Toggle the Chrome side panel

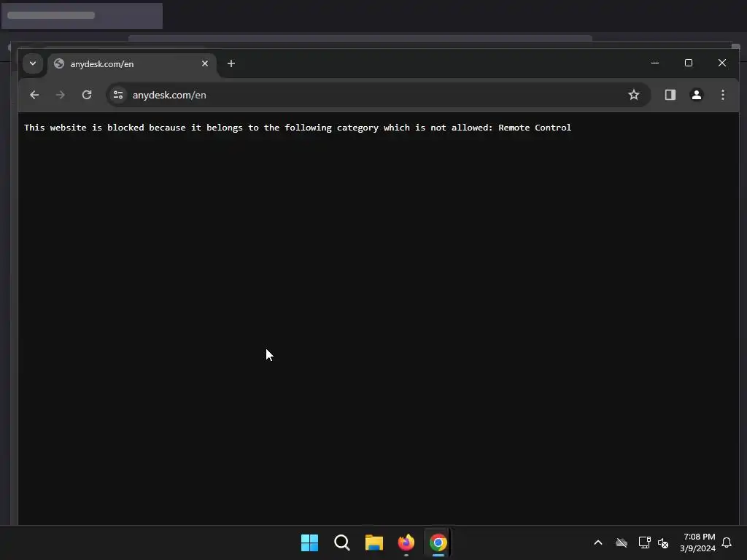pyautogui.click(x=670, y=95)
